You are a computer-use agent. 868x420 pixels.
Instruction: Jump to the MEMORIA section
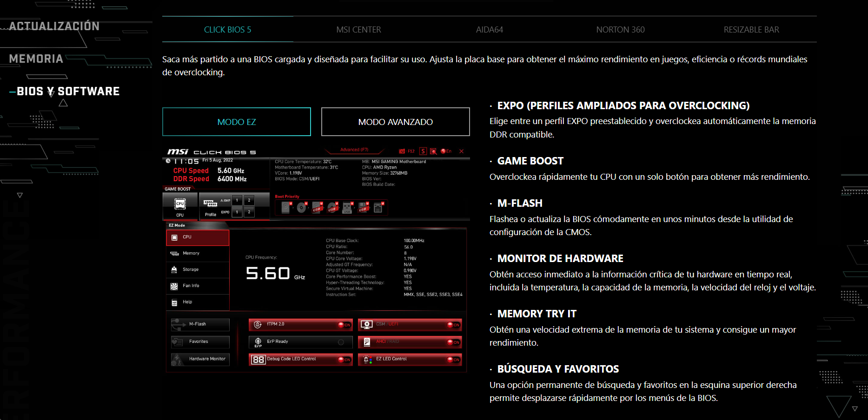pyautogui.click(x=36, y=59)
